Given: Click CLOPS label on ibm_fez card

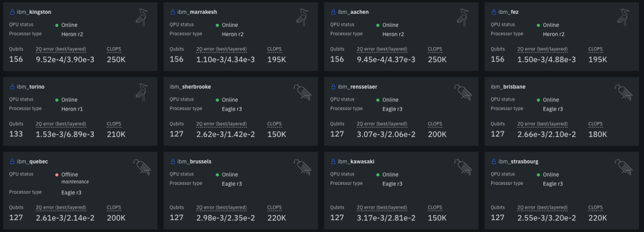Looking at the screenshot, I should pyautogui.click(x=596, y=49).
